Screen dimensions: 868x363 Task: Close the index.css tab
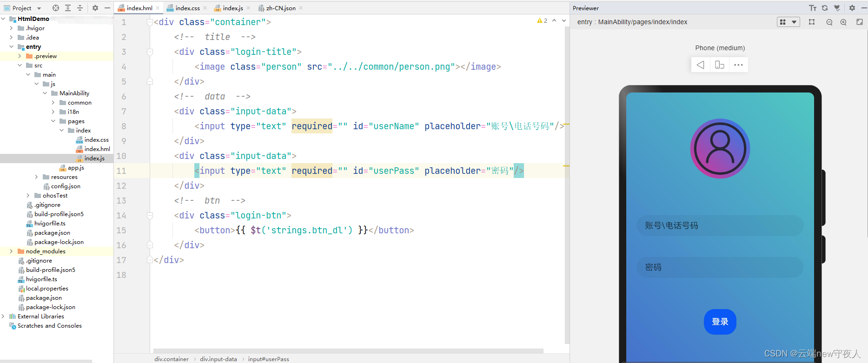tap(205, 8)
